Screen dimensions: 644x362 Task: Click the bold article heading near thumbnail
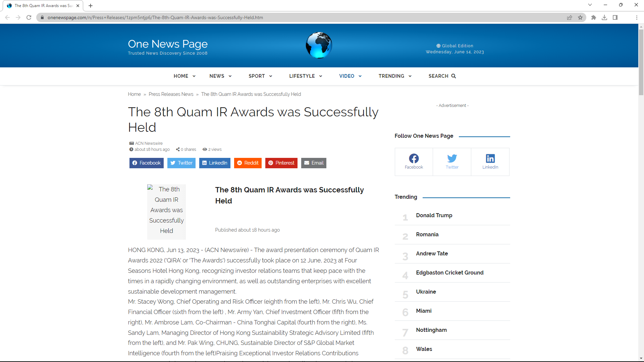[289, 195]
